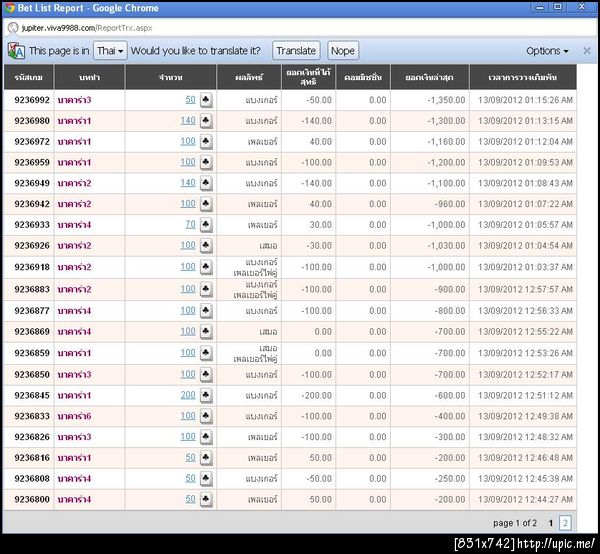This screenshot has height=554, width=600.
Task: Open amount link 140 for bet 9236949
Action: pyautogui.click(x=188, y=183)
